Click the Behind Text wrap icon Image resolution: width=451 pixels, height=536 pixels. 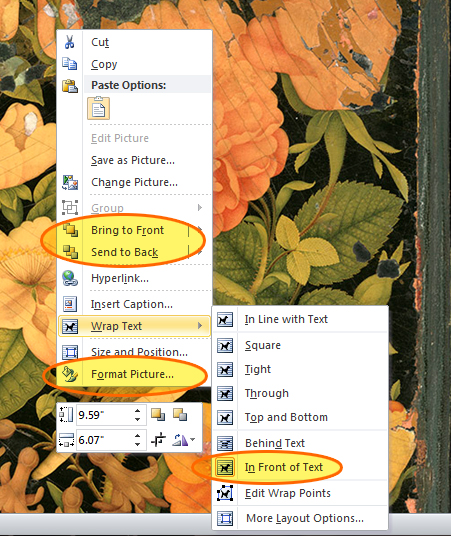225,443
